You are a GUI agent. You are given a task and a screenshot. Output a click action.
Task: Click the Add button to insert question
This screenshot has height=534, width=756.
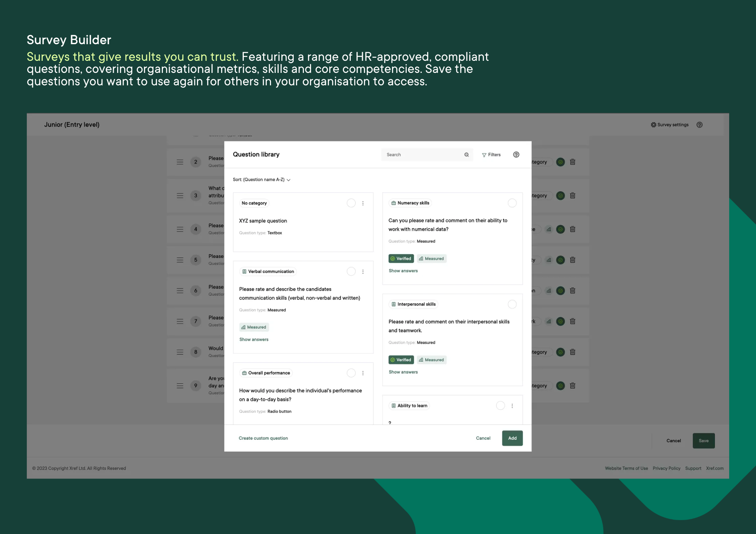512,438
